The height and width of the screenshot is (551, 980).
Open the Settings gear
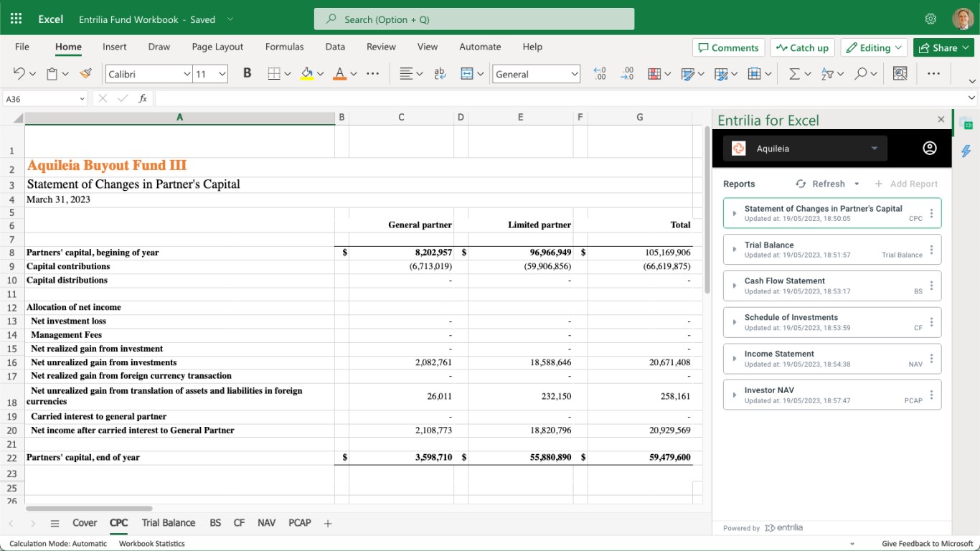pos(931,19)
